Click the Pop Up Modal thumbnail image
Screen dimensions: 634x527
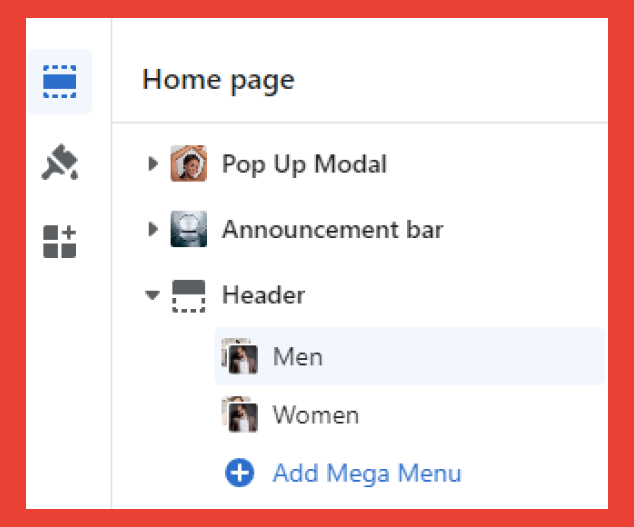[x=188, y=163]
